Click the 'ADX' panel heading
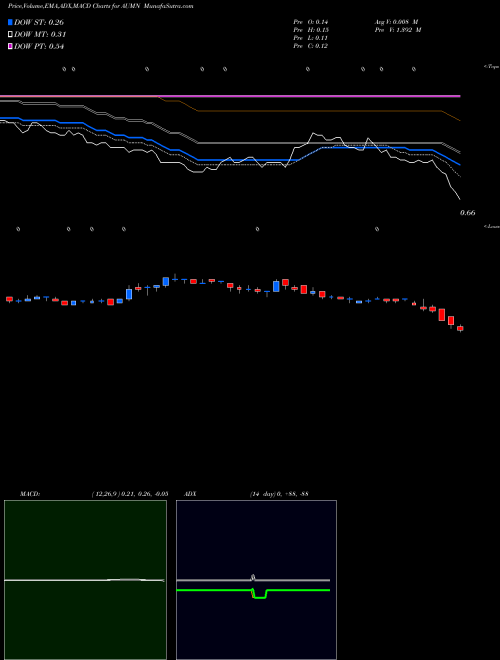 pyautogui.click(x=190, y=494)
